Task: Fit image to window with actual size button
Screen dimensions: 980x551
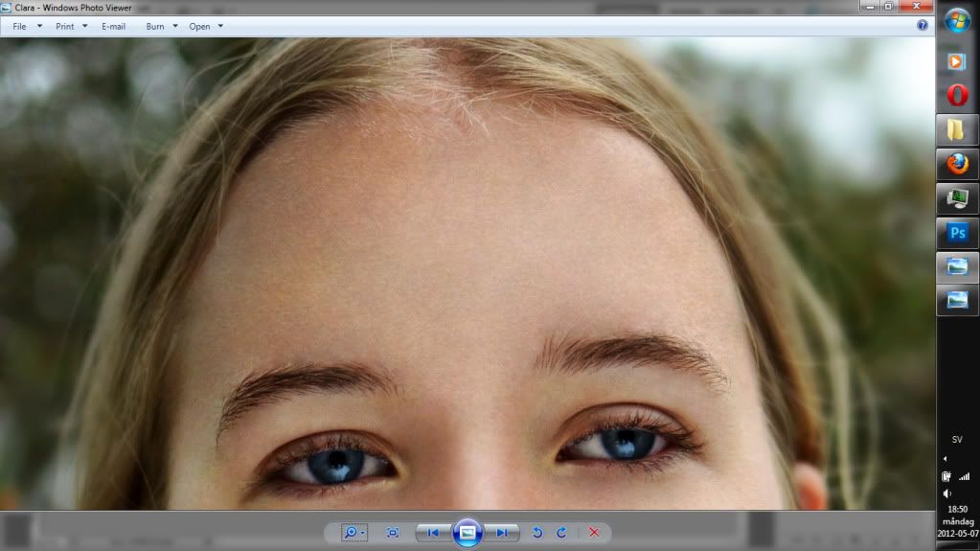Action: [x=393, y=532]
